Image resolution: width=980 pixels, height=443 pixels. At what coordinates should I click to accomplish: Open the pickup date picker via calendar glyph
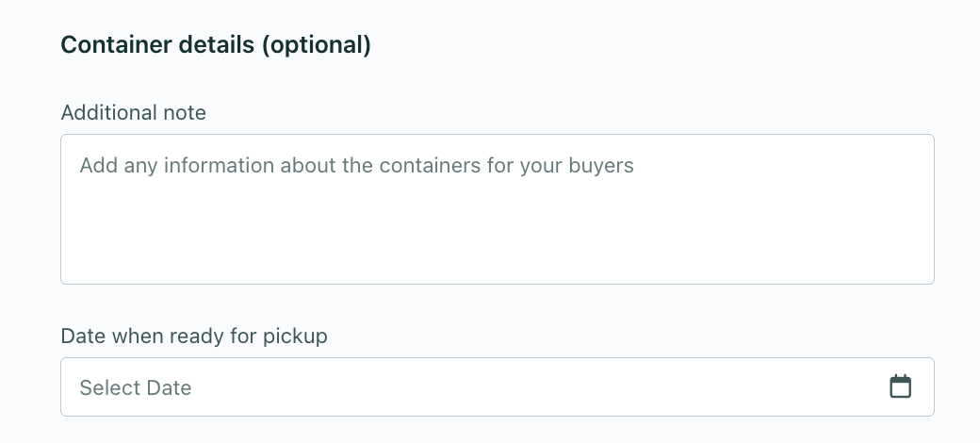point(900,386)
